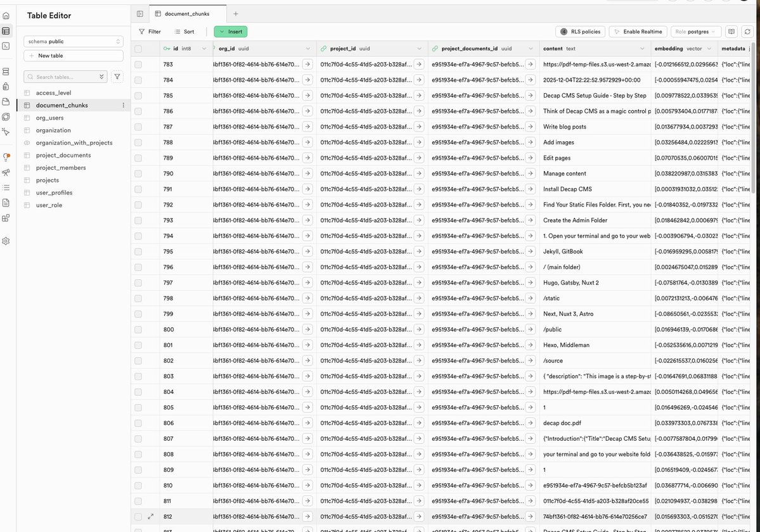Click the table list filter funnel icon
Viewport: 760px width, 532px height.
[x=117, y=77]
